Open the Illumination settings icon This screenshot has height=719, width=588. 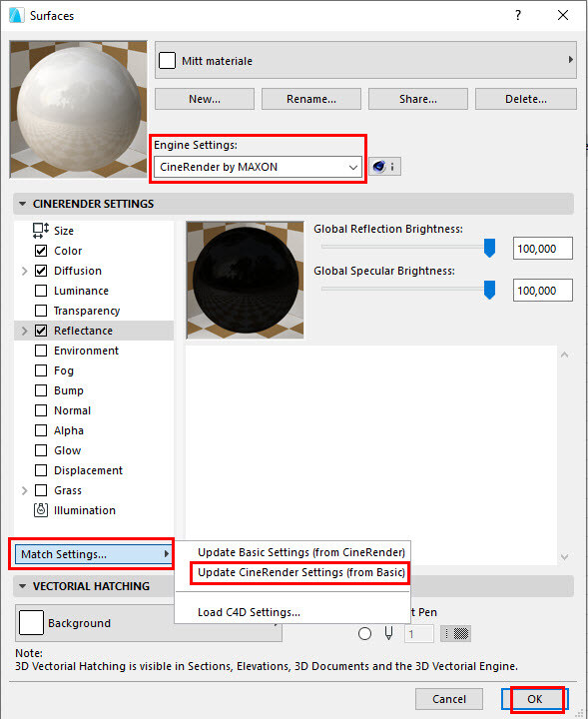pyautogui.click(x=41, y=510)
